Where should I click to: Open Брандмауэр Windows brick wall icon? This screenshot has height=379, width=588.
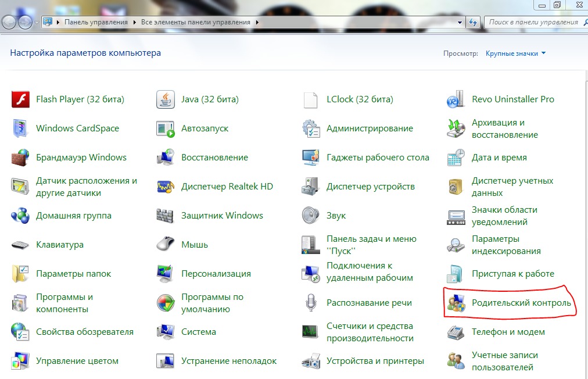pyautogui.click(x=20, y=158)
